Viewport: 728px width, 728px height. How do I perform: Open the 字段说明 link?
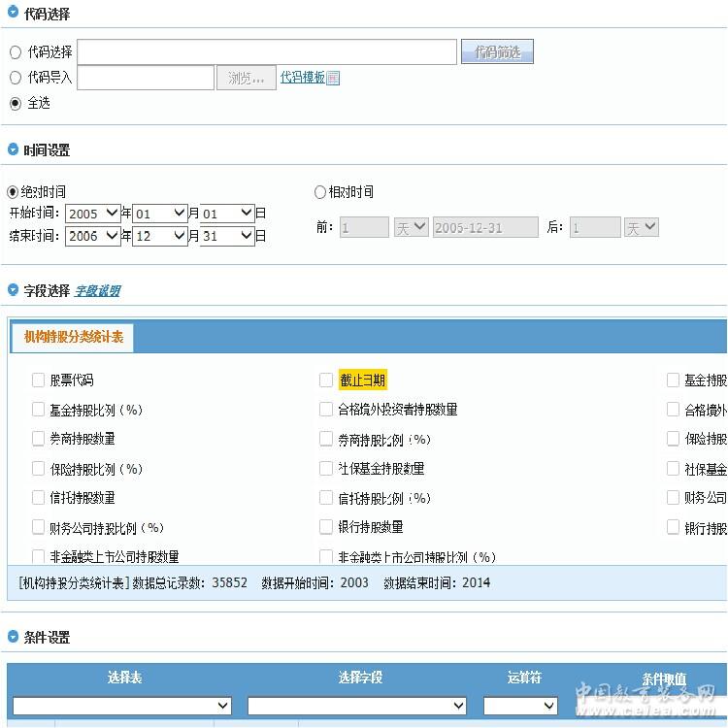point(97,290)
